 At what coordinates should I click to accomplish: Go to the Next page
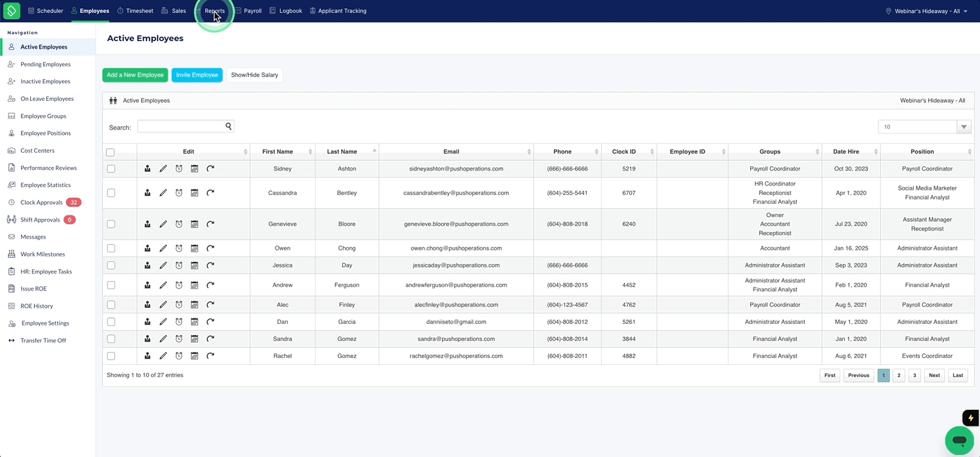(x=934, y=375)
